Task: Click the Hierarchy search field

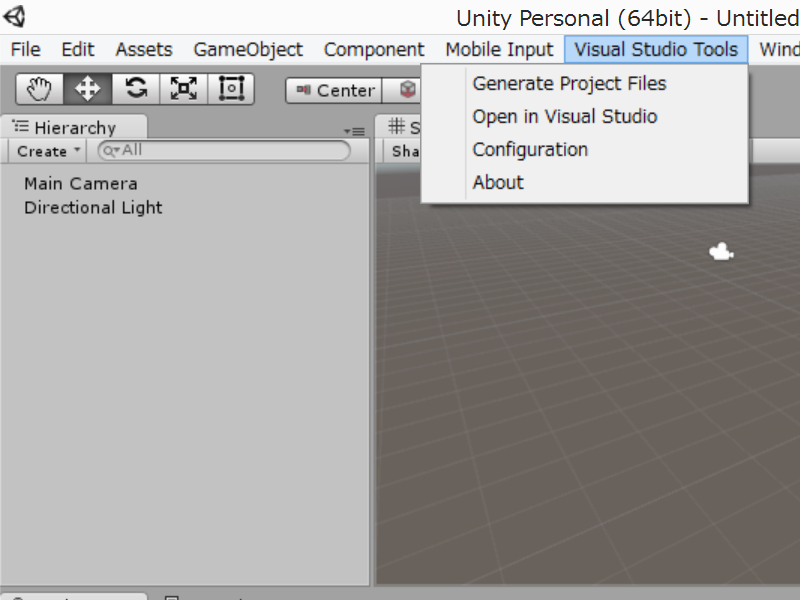Action: (x=224, y=151)
